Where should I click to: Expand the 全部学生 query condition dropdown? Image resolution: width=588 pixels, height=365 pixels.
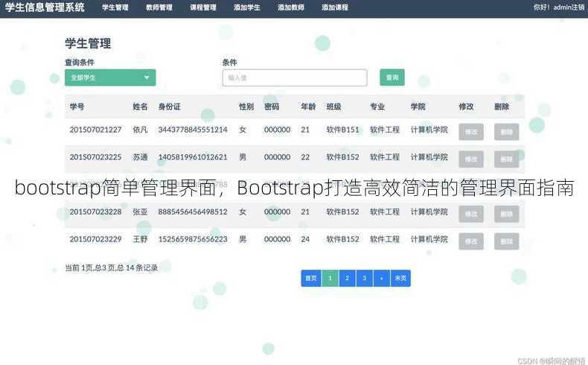click(x=110, y=77)
